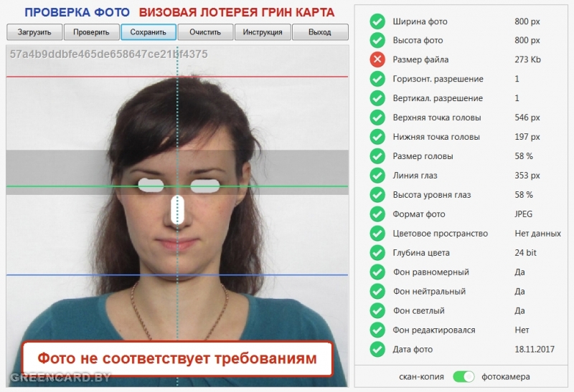Click the Нет value for Фон редактировался

click(x=522, y=330)
